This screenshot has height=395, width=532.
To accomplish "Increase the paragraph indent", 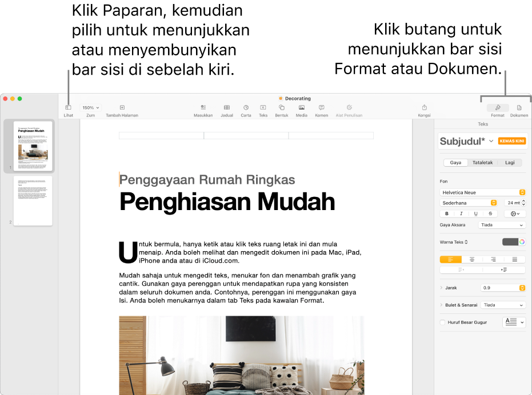I will (504, 270).
